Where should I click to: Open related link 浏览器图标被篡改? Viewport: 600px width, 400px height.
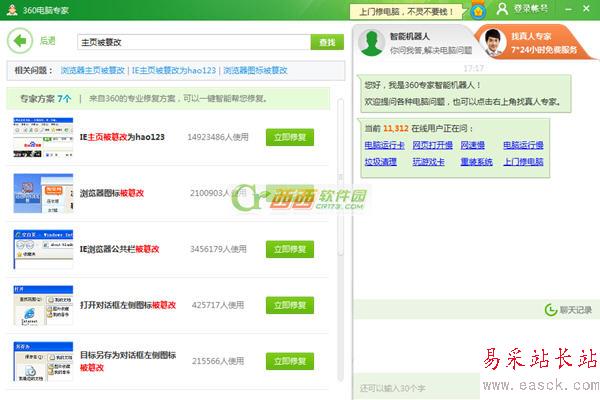(x=255, y=70)
